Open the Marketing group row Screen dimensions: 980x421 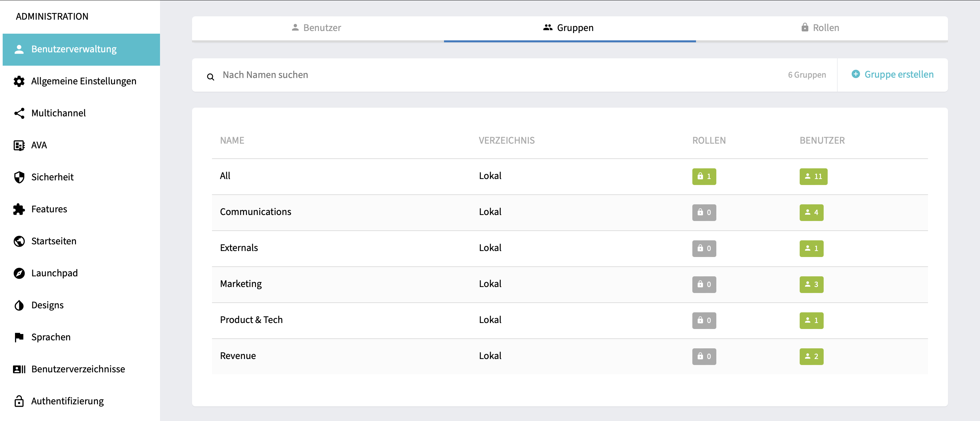pos(570,284)
